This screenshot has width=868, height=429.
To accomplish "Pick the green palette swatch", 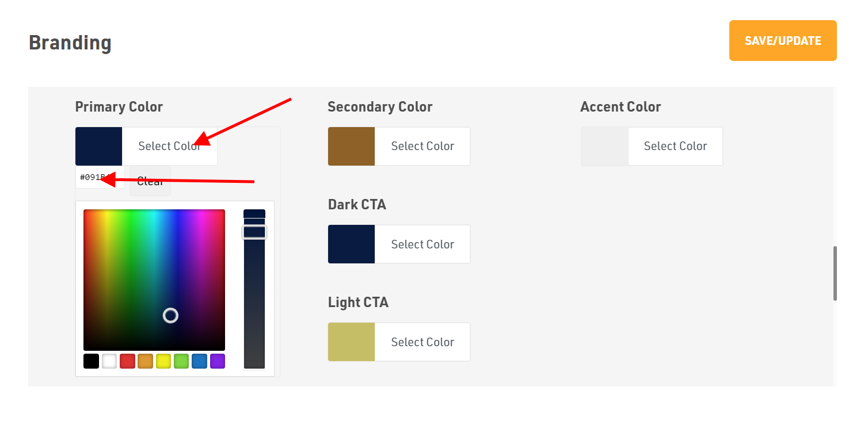I will (x=181, y=361).
